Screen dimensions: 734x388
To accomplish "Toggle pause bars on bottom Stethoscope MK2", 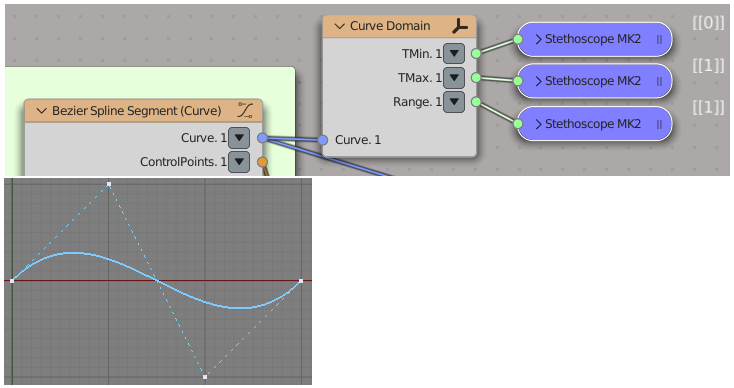I will [x=659, y=124].
